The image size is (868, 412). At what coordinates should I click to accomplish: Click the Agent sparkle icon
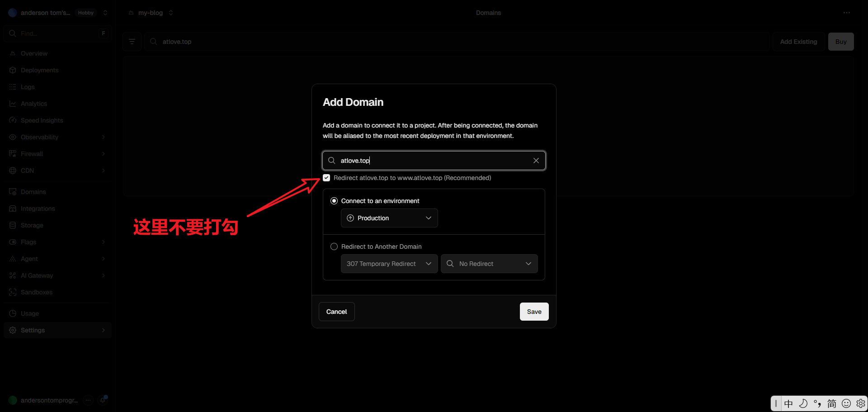(x=13, y=259)
